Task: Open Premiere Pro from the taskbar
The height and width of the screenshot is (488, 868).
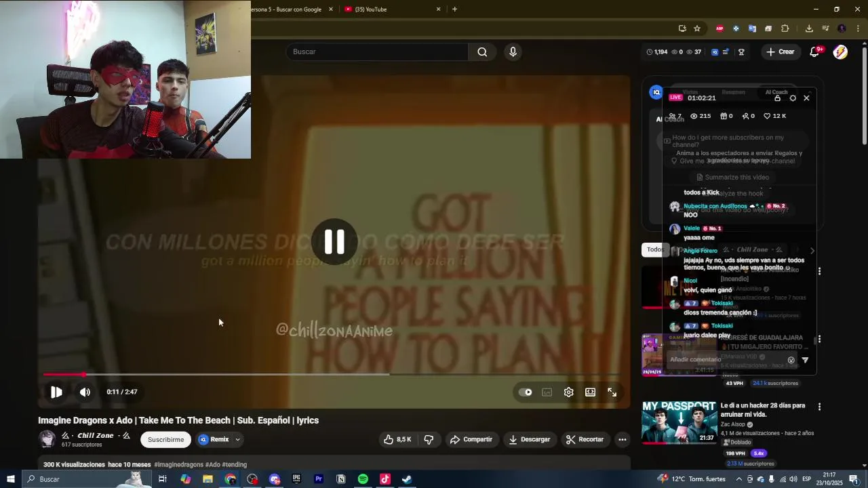Action: click(x=319, y=479)
